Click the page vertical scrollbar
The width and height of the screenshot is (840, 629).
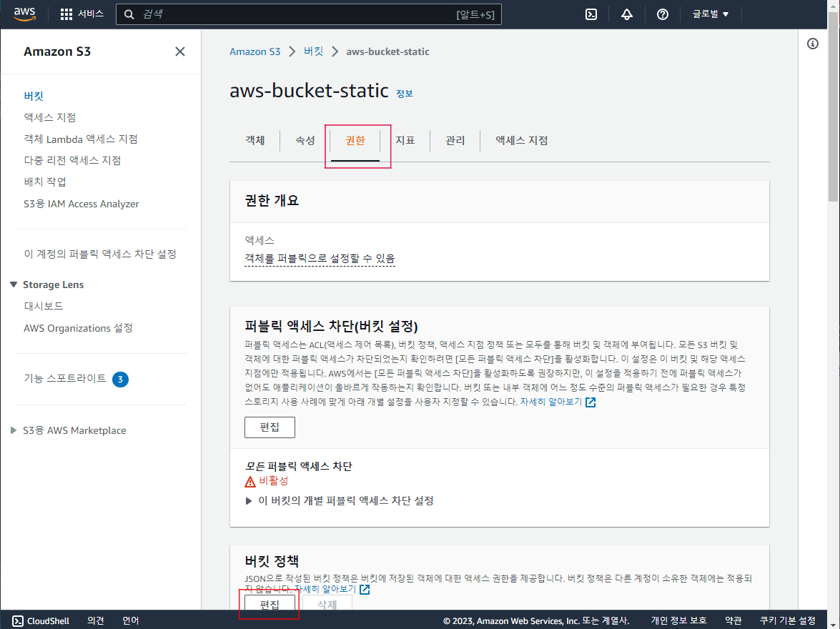point(834,107)
